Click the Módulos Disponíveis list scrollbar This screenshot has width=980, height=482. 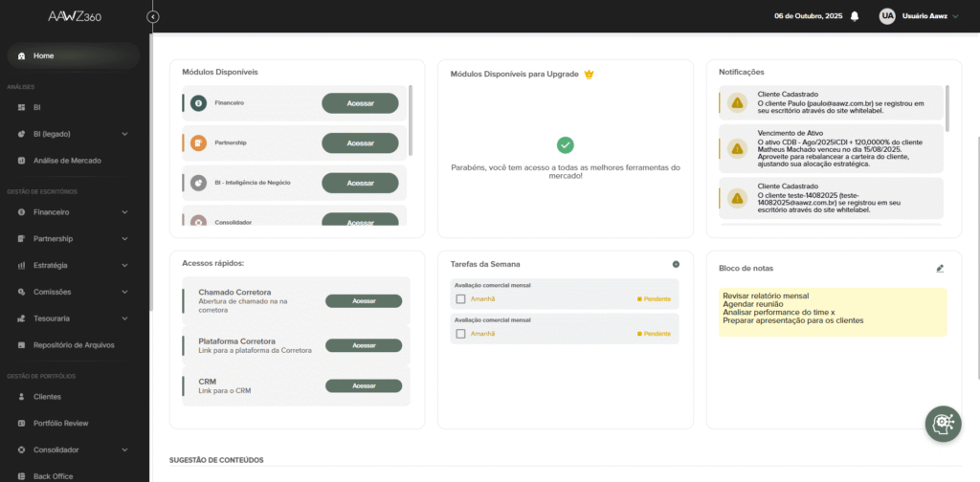pos(411,120)
